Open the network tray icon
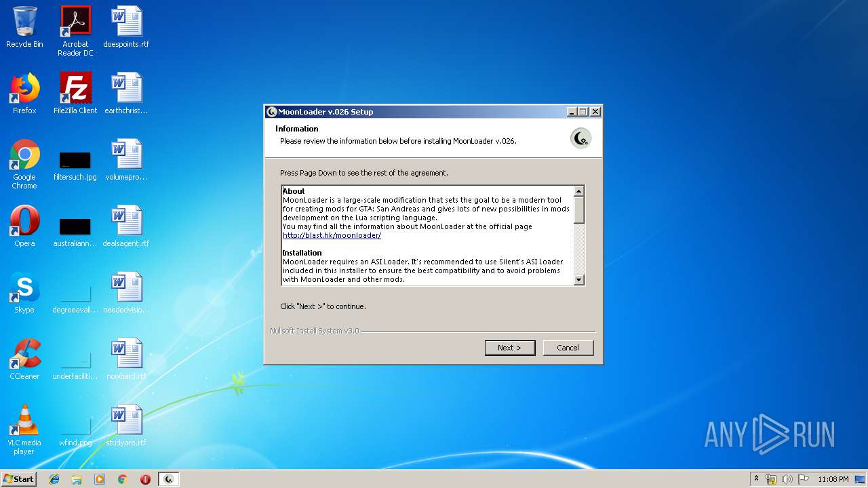This screenshot has height=488, width=868. click(x=771, y=479)
